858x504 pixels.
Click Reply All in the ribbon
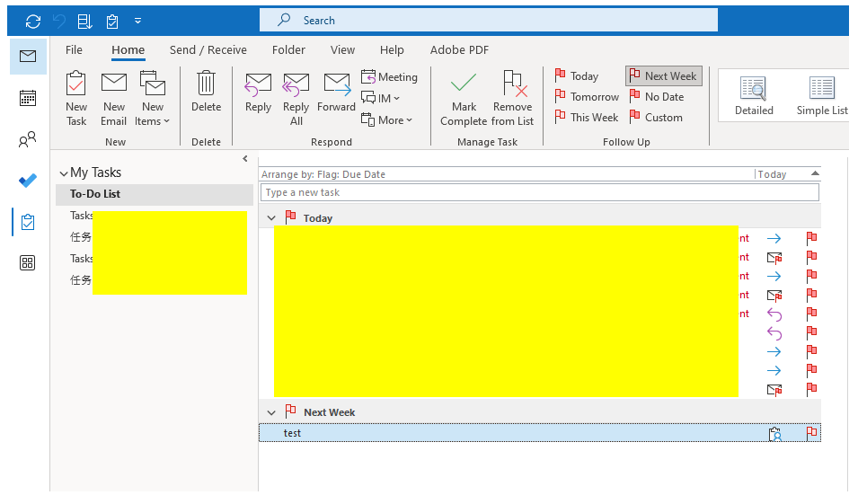click(296, 99)
